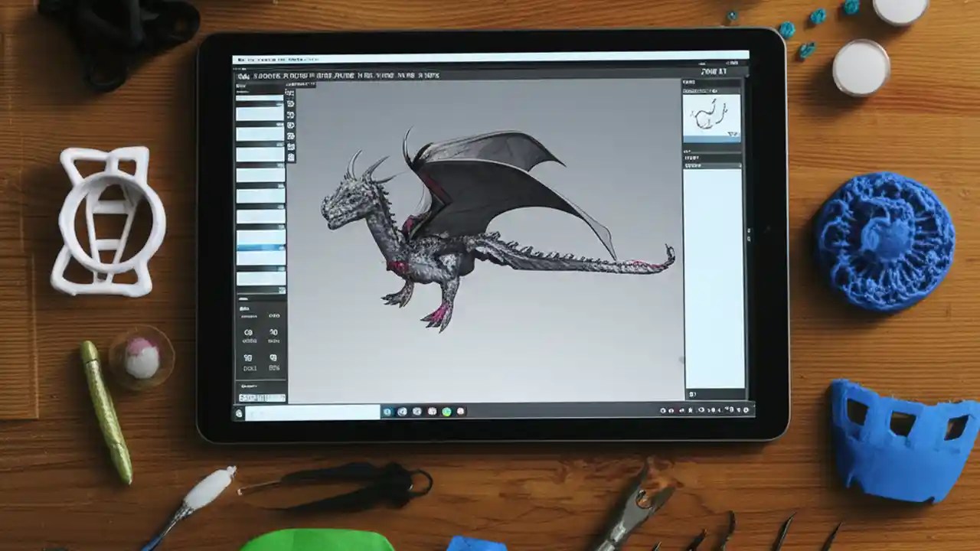Select the topmost tool in the vertical toolbar strip
Viewport: 980px width, 551px height.
(289, 93)
